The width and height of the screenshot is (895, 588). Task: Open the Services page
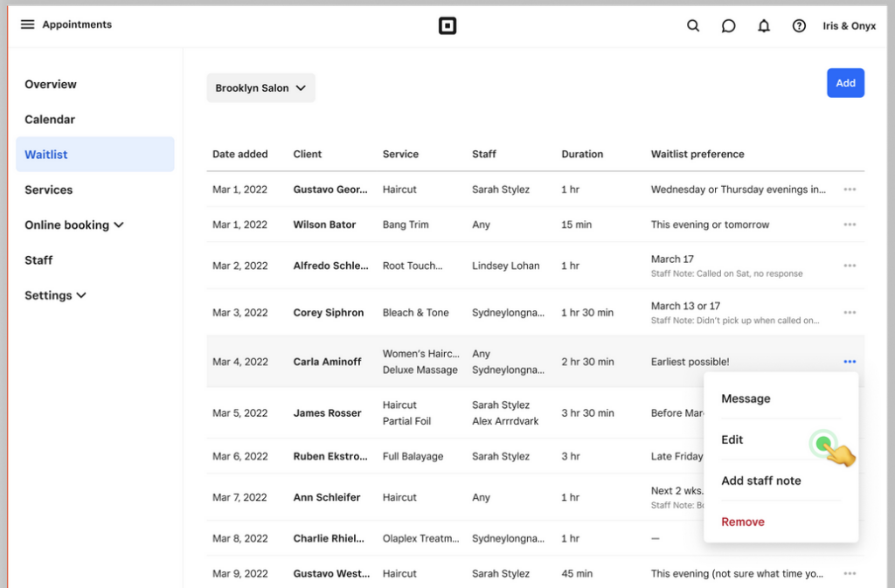(x=48, y=190)
